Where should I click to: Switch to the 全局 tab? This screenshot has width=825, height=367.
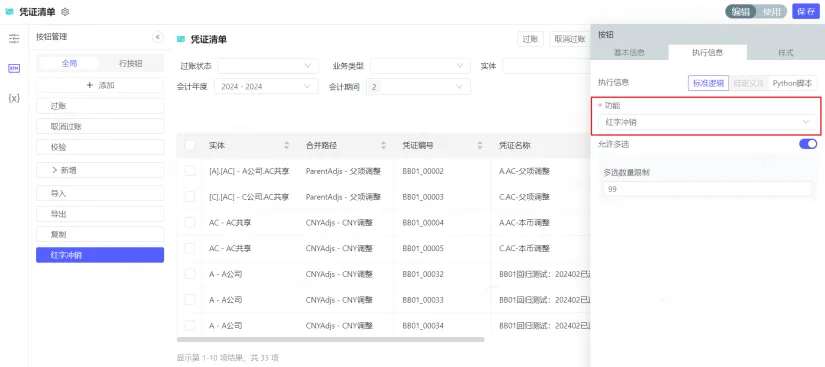(x=69, y=63)
